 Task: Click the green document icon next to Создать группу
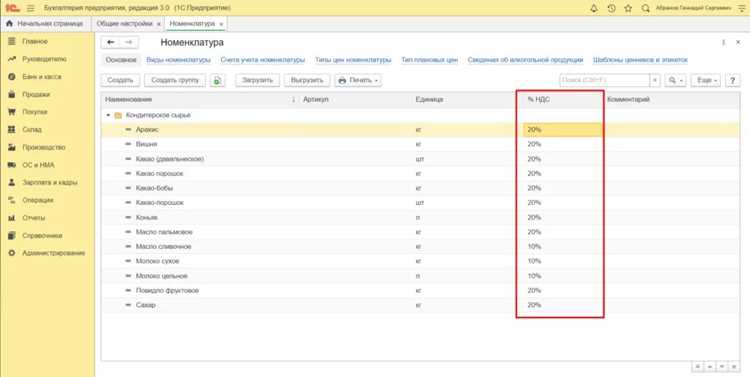coord(217,80)
